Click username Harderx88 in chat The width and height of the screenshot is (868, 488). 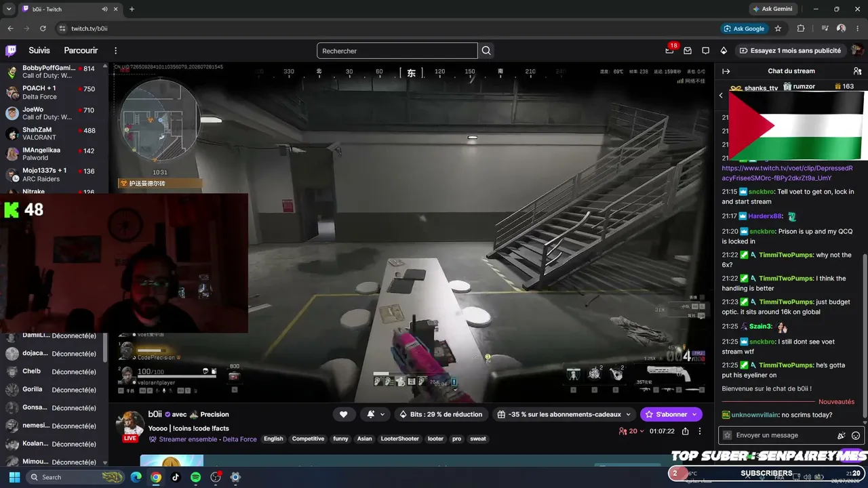click(766, 216)
